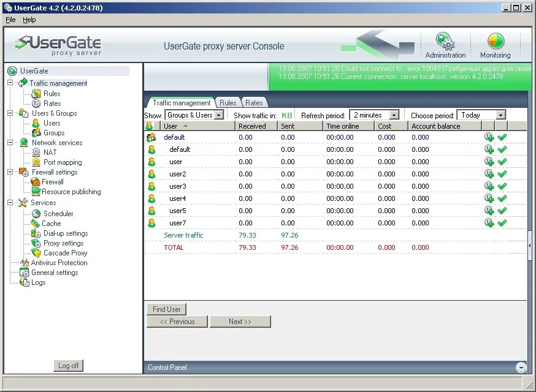Sort by the User column header
Viewport: 536px width, 392px height.
[197, 126]
